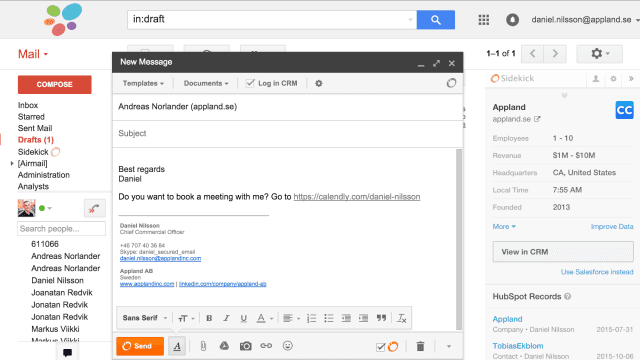This screenshot has height=360, width=640.
Task: Open the emoticon picker
Action: coord(288,346)
